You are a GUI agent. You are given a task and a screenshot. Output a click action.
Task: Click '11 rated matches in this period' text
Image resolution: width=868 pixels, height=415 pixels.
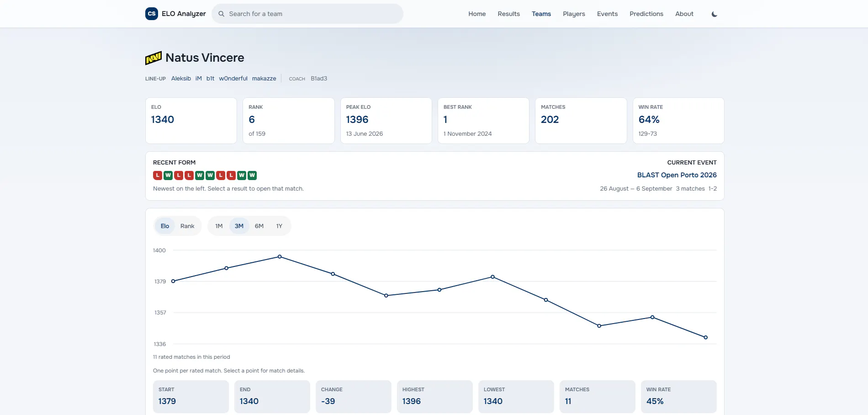coord(191,357)
